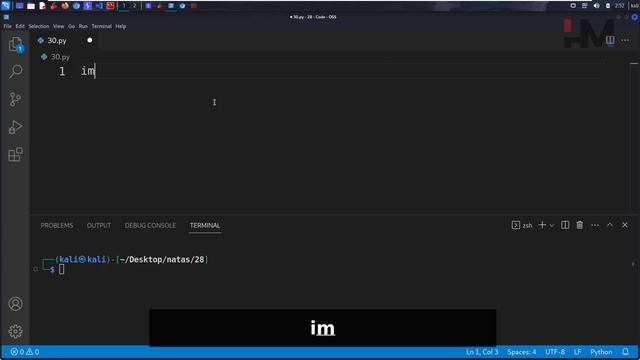640x360 pixels.
Task: Open the File menu
Action: click(7, 26)
